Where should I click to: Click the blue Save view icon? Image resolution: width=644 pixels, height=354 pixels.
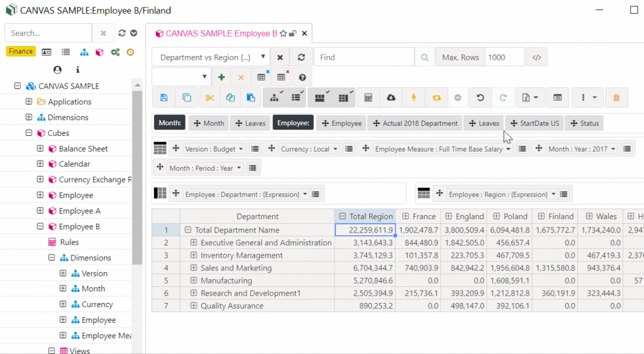coord(164,97)
